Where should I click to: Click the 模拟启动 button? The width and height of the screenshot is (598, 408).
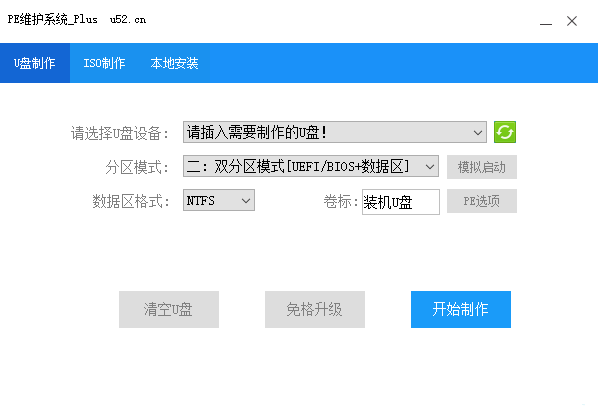click(482, 167)
